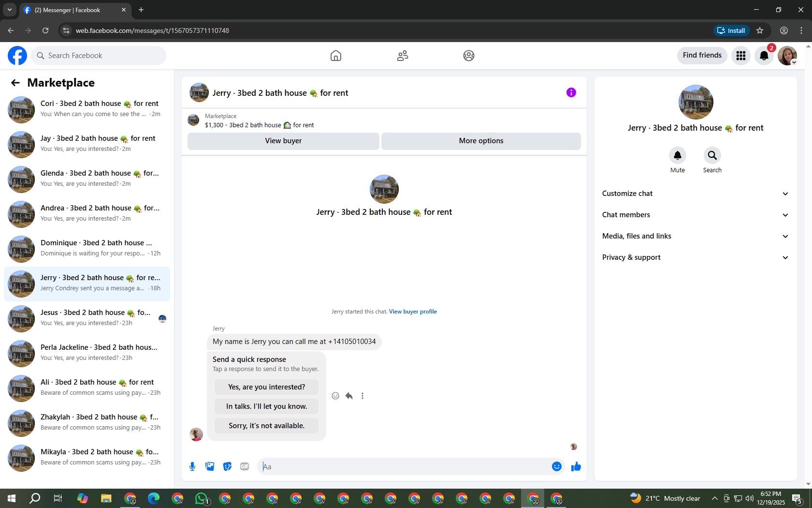Open the weather widget 21°C Mostly clear
This screenshot has width=812, height=508.
[x=665, y=498]
